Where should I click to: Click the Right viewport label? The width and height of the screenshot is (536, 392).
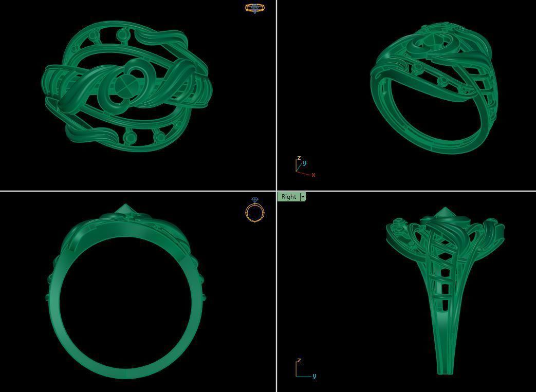click(289, 197)
